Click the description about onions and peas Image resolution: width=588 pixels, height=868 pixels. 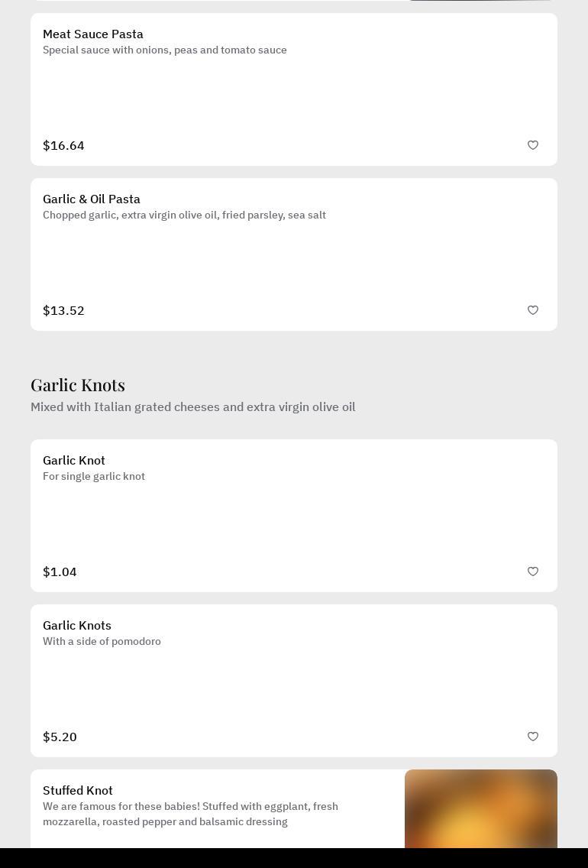(x=165, y=50)
